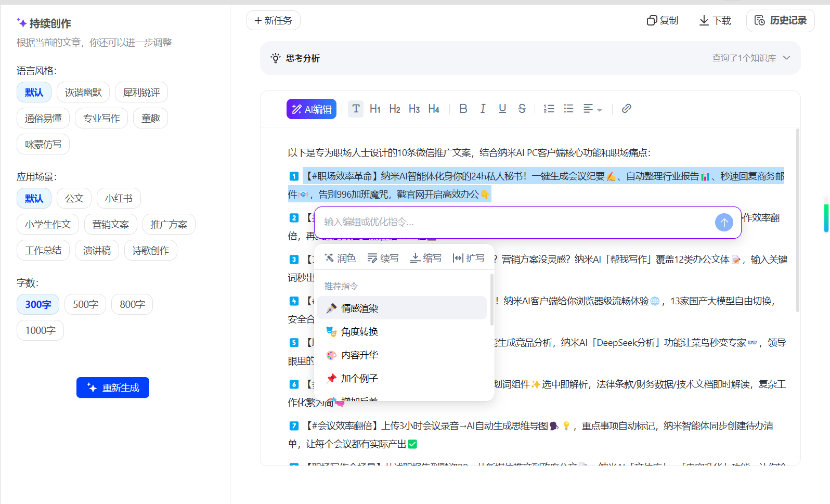Click the green tab on right edge
830x504 pixels.
(826, 218)
